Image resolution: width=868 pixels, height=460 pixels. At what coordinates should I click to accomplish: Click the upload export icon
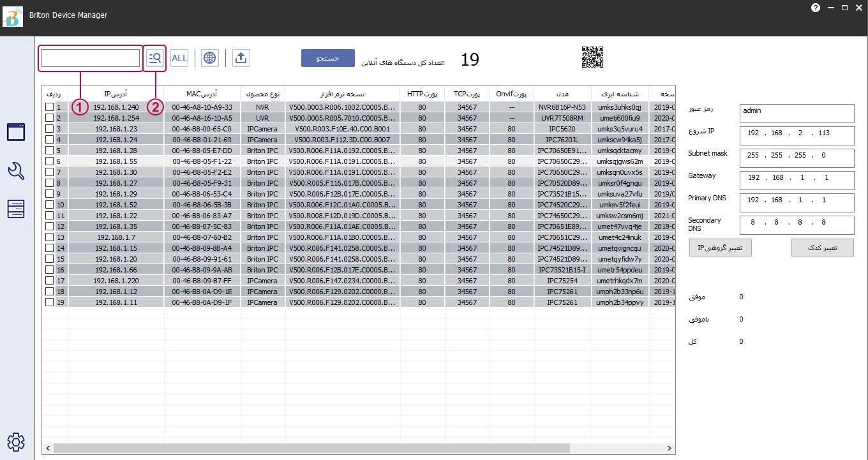(241, 58)
